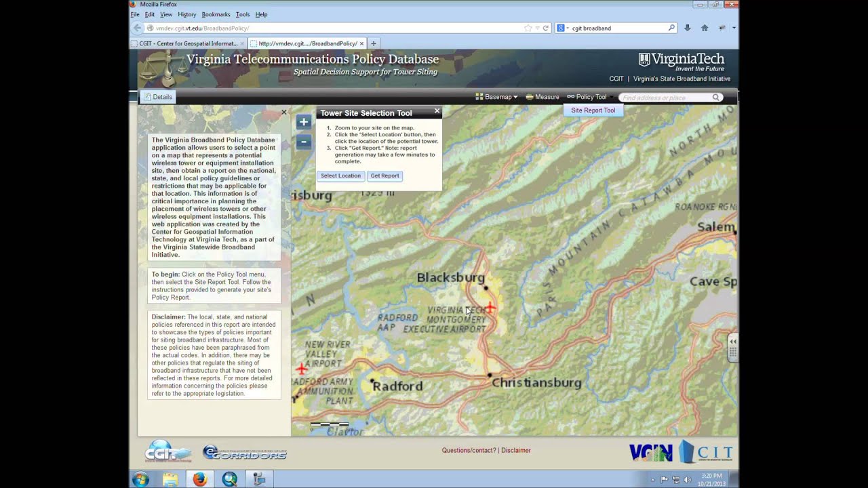This screenshot has height=488, width=868.
Task: Click the Find address or place field
Action: point(665,98)
